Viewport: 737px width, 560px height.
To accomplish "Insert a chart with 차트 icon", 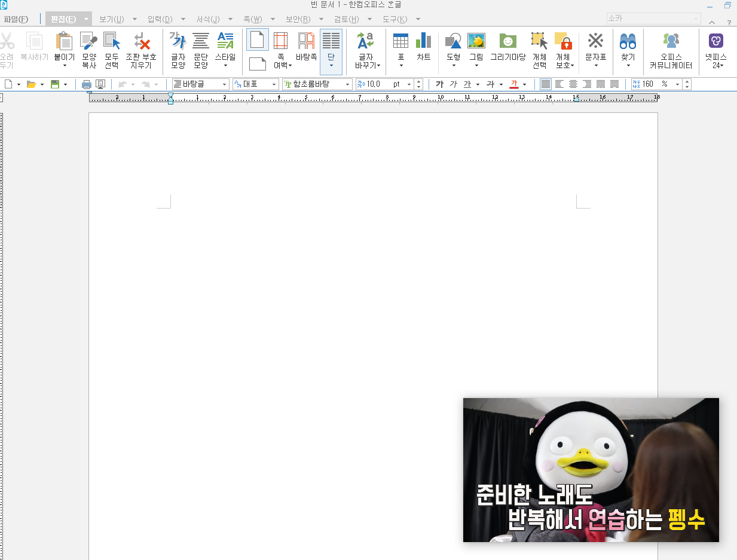I will pyautogui.click(x=423, y=41).
